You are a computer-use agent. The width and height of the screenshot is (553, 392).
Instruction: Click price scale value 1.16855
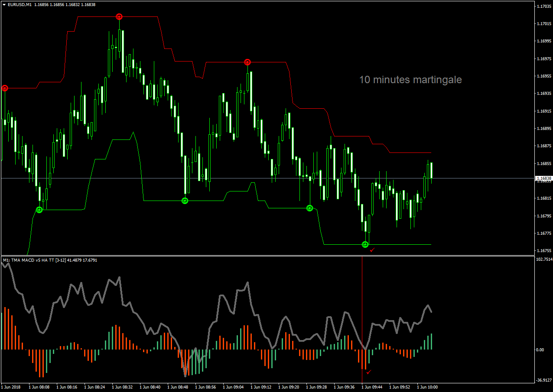[x=543, y=164]
